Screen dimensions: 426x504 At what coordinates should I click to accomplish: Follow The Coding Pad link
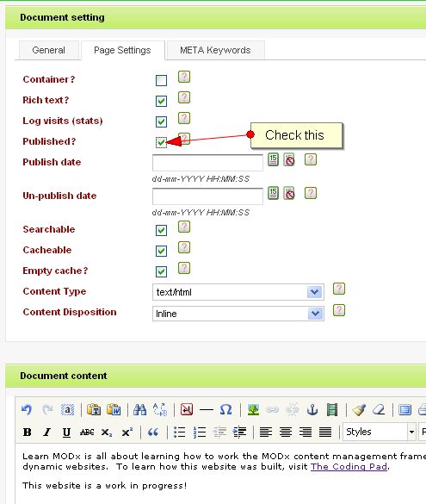pos(349,466)
